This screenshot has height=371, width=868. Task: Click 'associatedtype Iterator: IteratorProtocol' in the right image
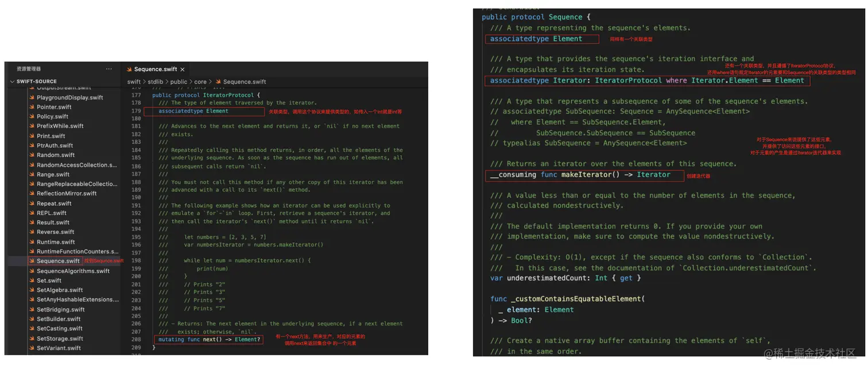(576, 80)
